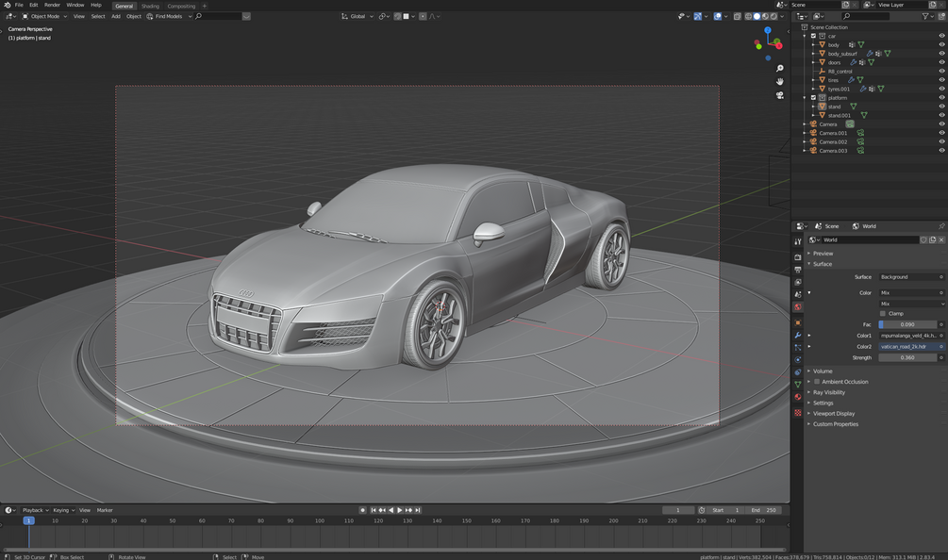Image resolution: width=948 pixels, height=560 pixels.
Task: Open the Render properties tab icon
Action: (798, 257)
